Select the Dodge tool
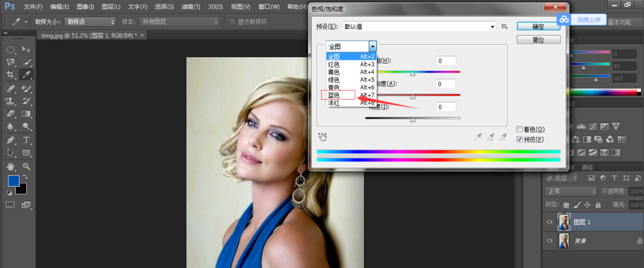The height and width of the screenshot is (268, 644). [x=26, y=126]
